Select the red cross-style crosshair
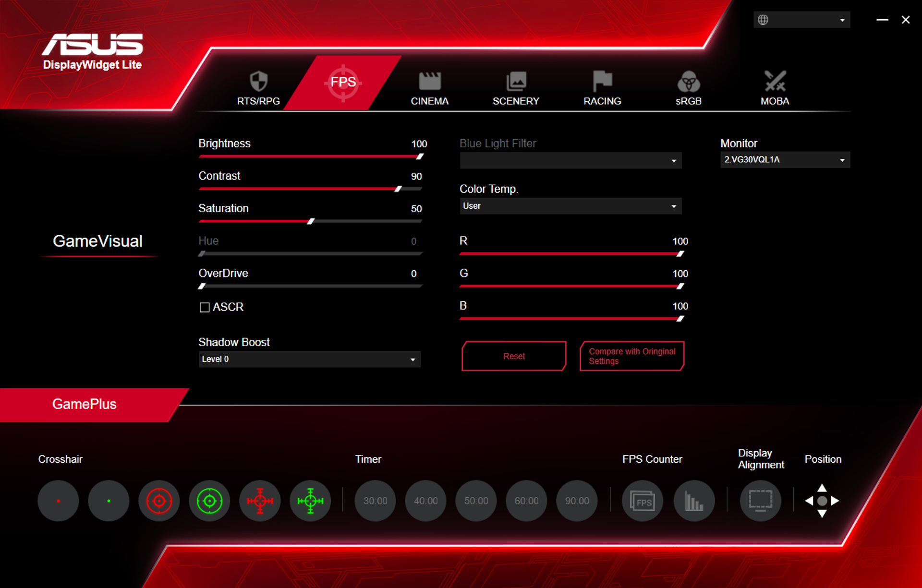This screenshot has width=922, height=588. (x=260, y=501)
